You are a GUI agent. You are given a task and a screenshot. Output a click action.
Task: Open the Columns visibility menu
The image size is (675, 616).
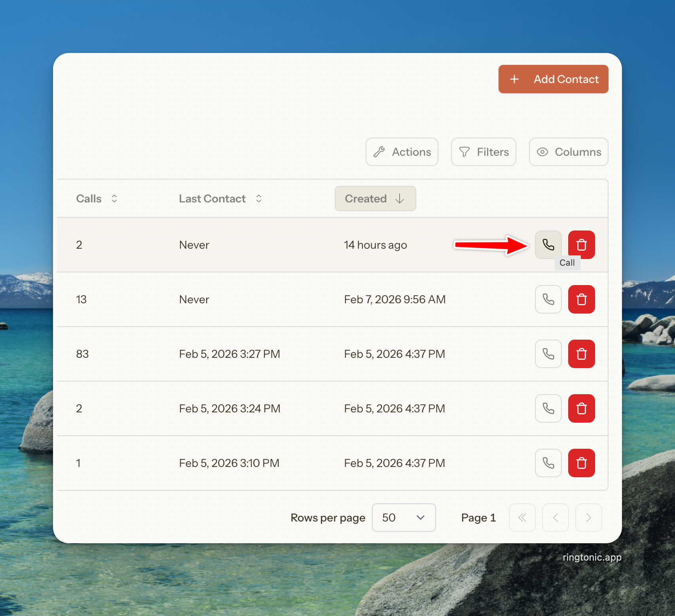click(x=568, y=152)
